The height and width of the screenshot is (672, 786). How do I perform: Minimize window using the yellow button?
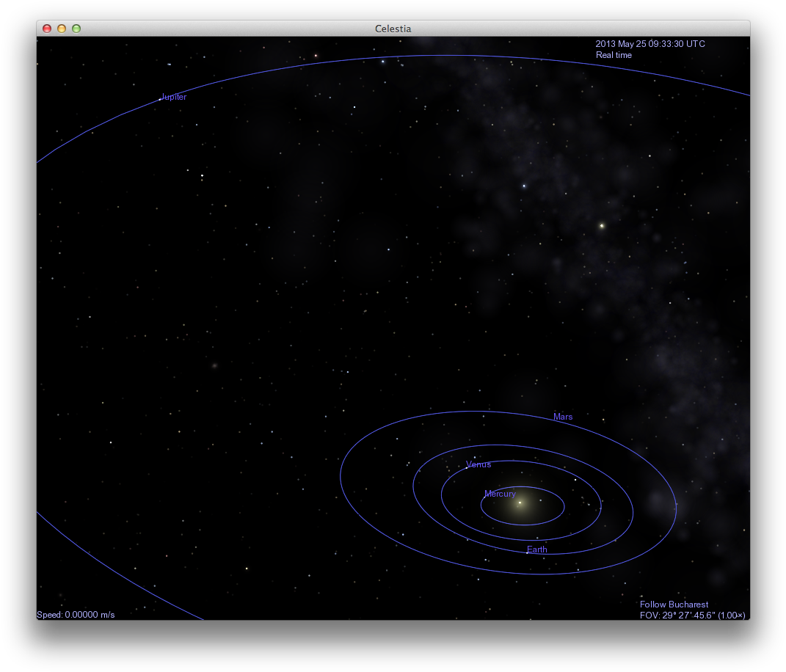coord(62,29)
